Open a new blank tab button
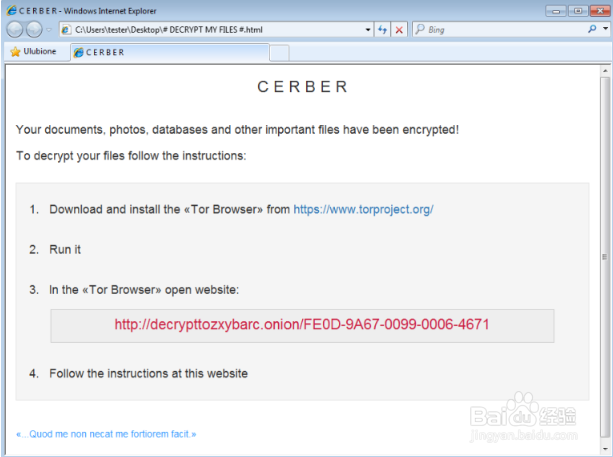The height and width of the screenshot is (457, 613). click(280, 53)
